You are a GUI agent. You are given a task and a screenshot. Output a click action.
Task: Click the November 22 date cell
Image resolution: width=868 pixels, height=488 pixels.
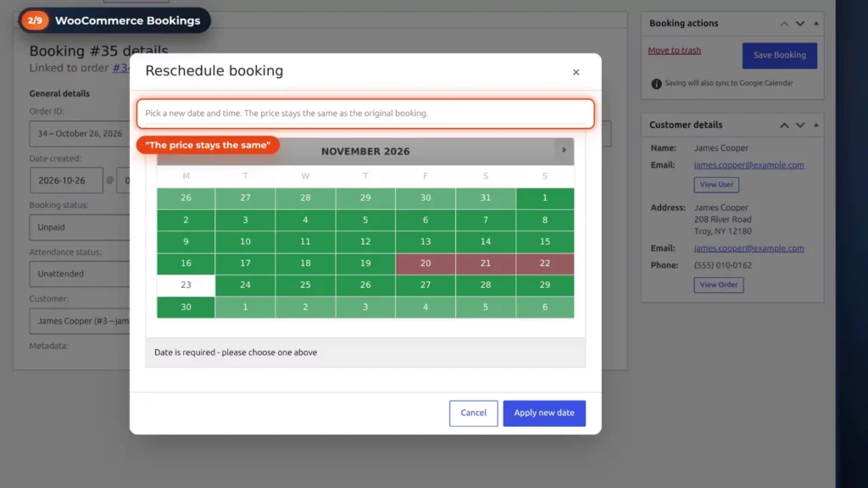coord(545,263)
